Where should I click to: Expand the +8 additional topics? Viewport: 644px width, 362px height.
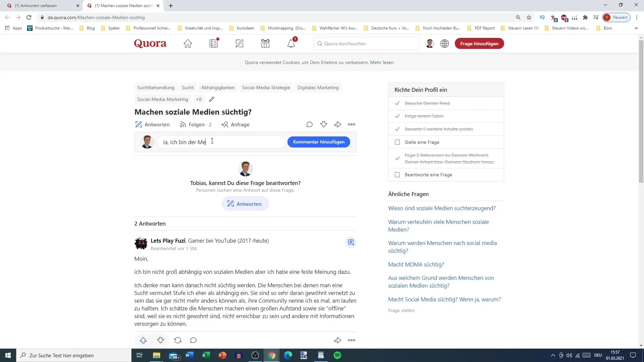pos(199,99)
